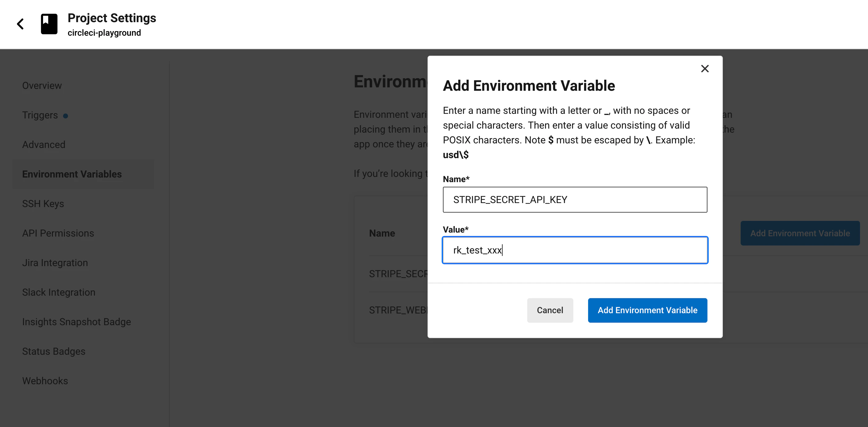The image size is (868, 427).
Task: Open Slack Integration settings
Action: pyautogui.click(x=59, y=292)
